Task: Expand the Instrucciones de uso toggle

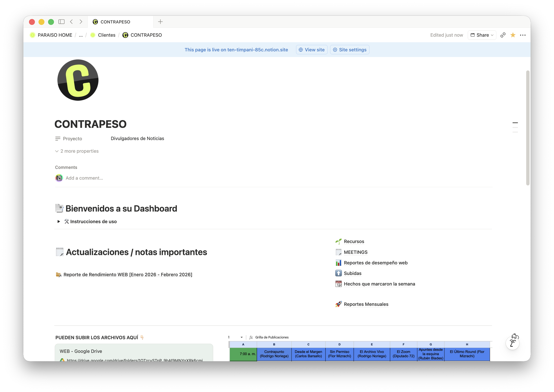Action: [x=59, y=221]
